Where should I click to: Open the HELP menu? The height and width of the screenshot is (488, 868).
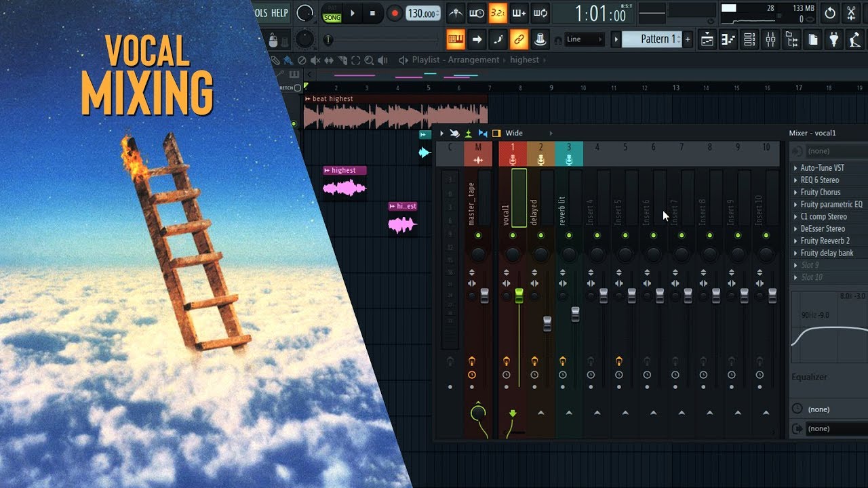[x=279, y=12]
